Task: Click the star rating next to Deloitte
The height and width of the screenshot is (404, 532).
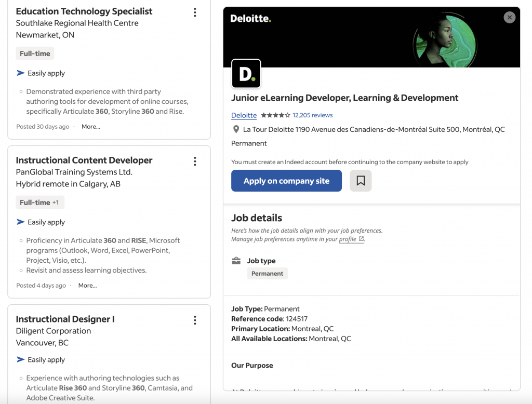Action: tap(275, 115)
